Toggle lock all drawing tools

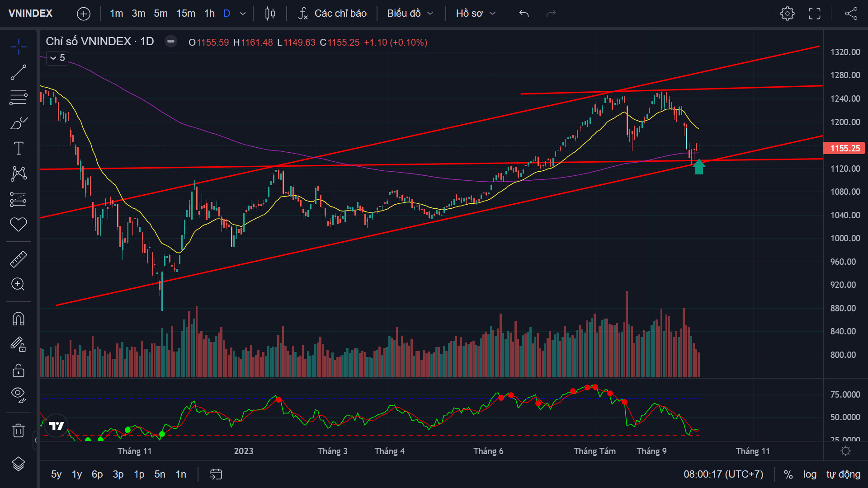point(19,371)
